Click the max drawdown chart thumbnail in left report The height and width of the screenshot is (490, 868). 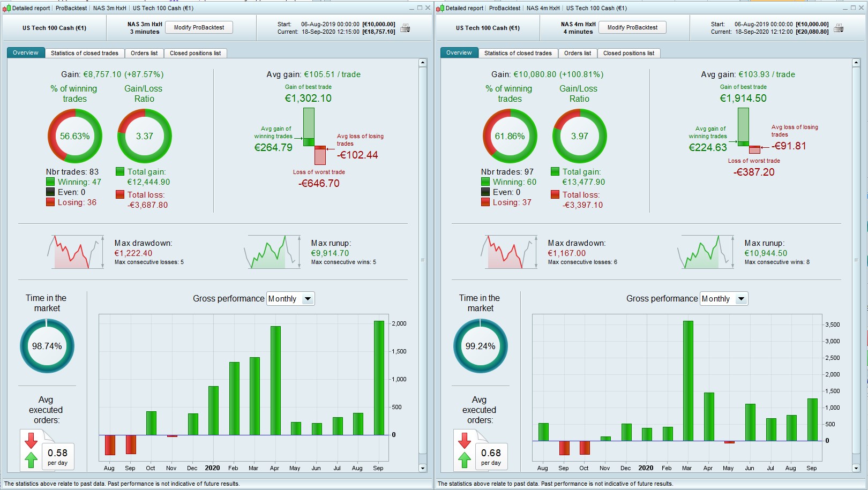pyautogui.click(x=76, y=252)
